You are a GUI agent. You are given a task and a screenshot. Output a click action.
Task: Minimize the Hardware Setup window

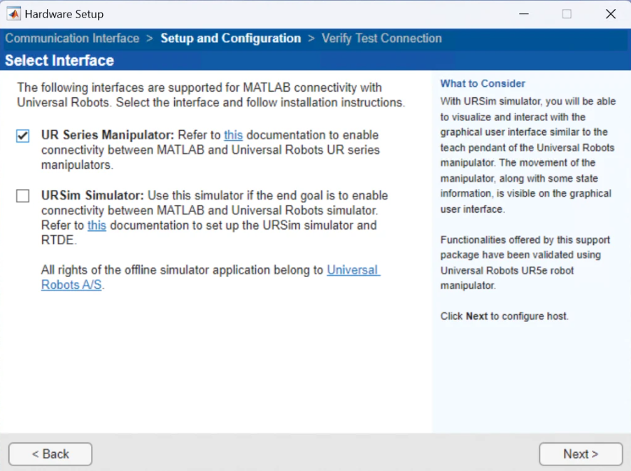(522, 14)
